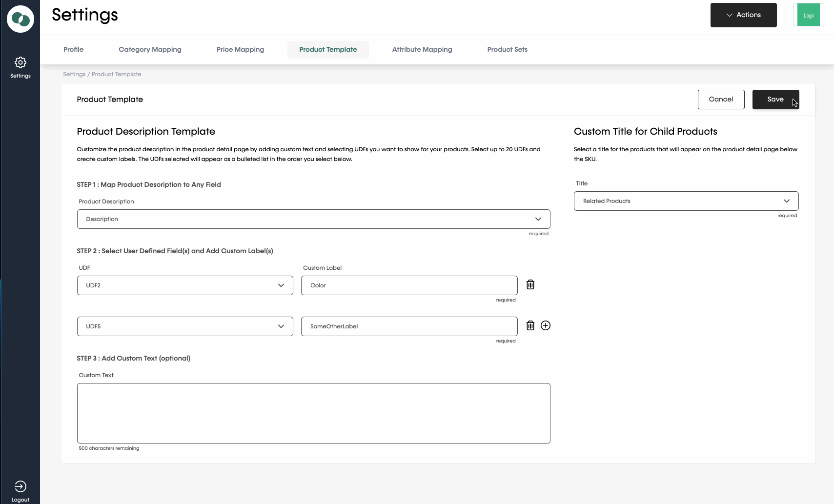Switch to the Category Mapping tab
This screenshot has width=834, height=504.
coord(150,49)
